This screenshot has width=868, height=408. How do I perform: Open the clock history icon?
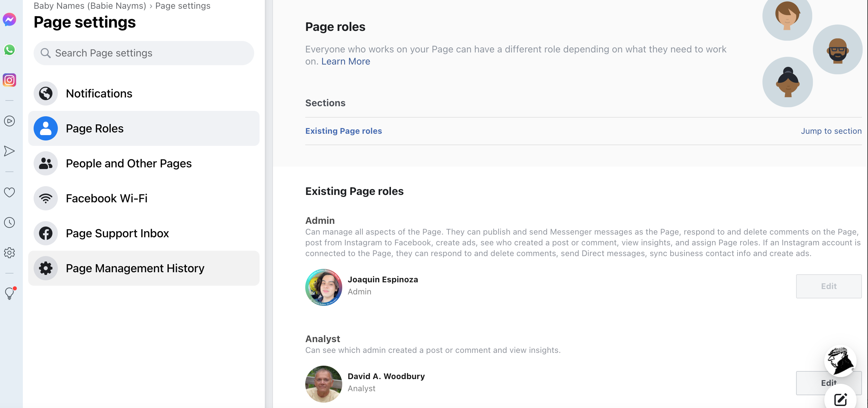pos(9,222)
